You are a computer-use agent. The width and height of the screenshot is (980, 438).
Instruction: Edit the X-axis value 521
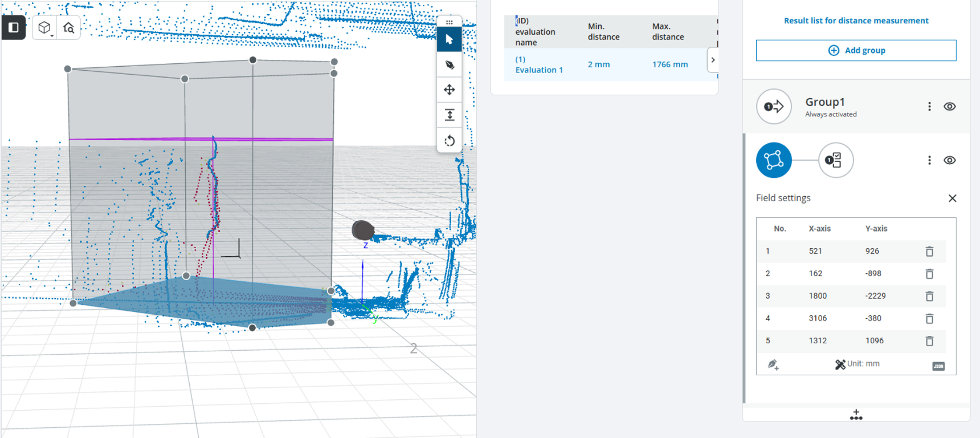tap(815, 251)
